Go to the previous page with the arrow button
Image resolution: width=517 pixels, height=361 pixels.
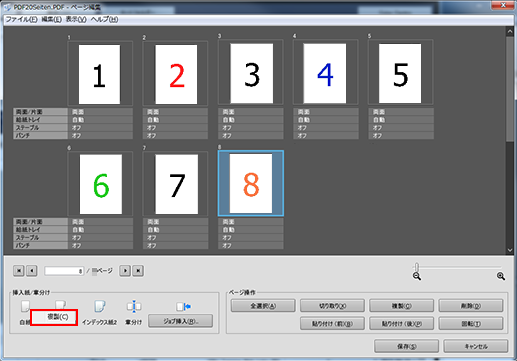[x=32, y=271]
